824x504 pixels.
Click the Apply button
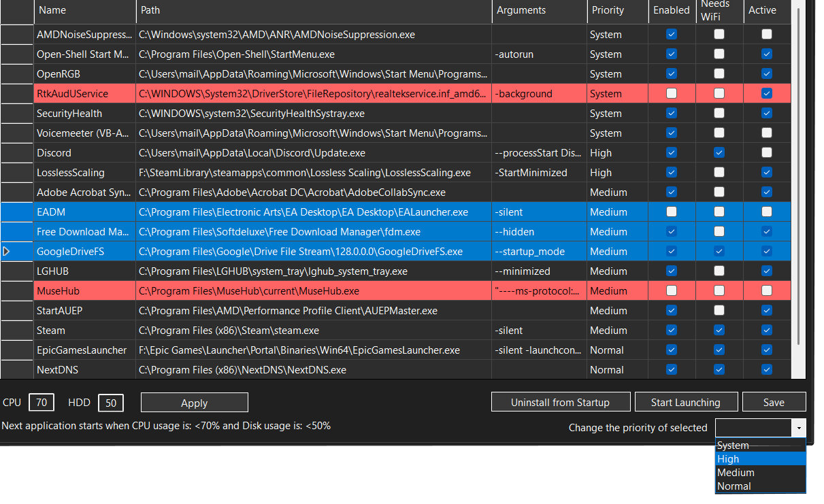[x=195, y=403]
